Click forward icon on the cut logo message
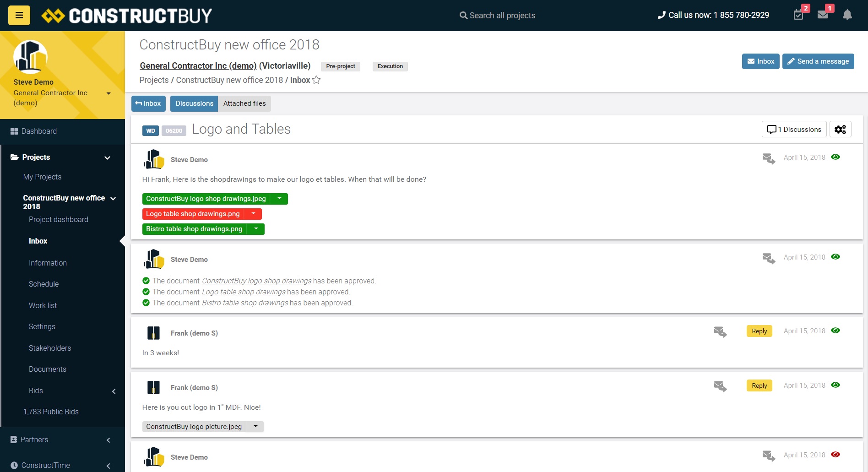Image resolution: width=868 pixels, height=472 pixels. (720, 386)
